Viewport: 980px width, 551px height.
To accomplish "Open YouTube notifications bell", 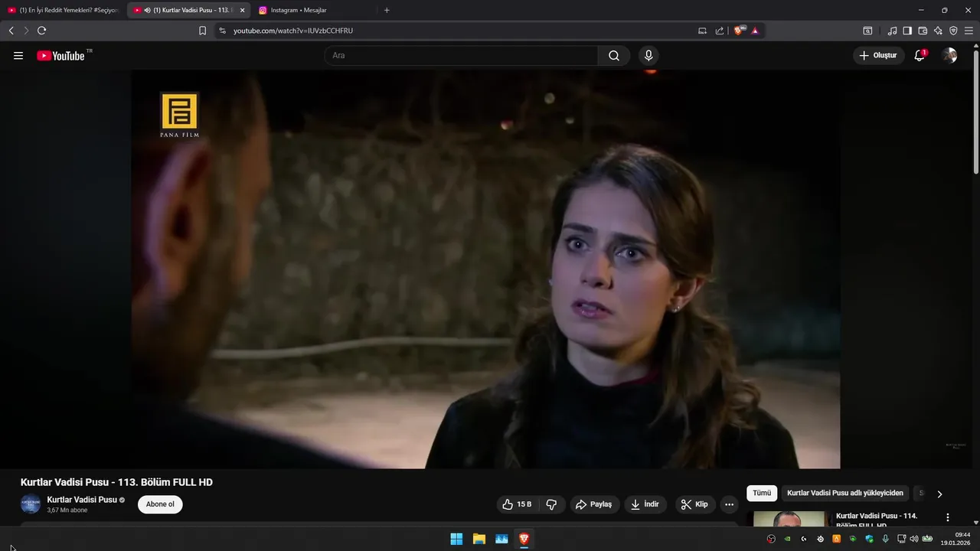I will (920, 56).
